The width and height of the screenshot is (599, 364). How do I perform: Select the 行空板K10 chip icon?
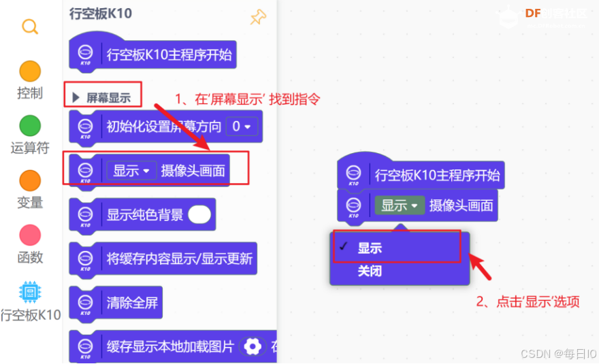click(30, 292)
